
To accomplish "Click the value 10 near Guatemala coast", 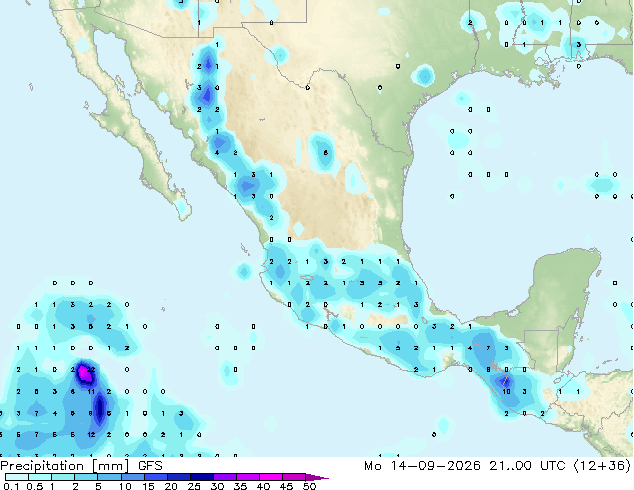I will (506, 391).
